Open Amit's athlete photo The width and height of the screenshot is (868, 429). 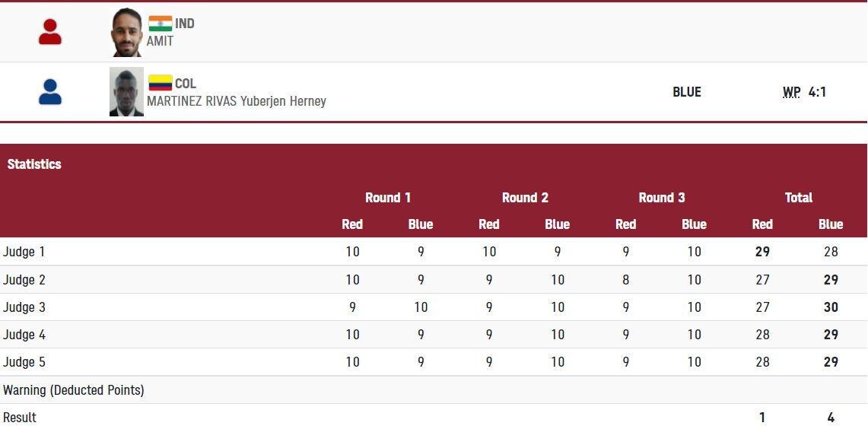(x=126, y=33)
